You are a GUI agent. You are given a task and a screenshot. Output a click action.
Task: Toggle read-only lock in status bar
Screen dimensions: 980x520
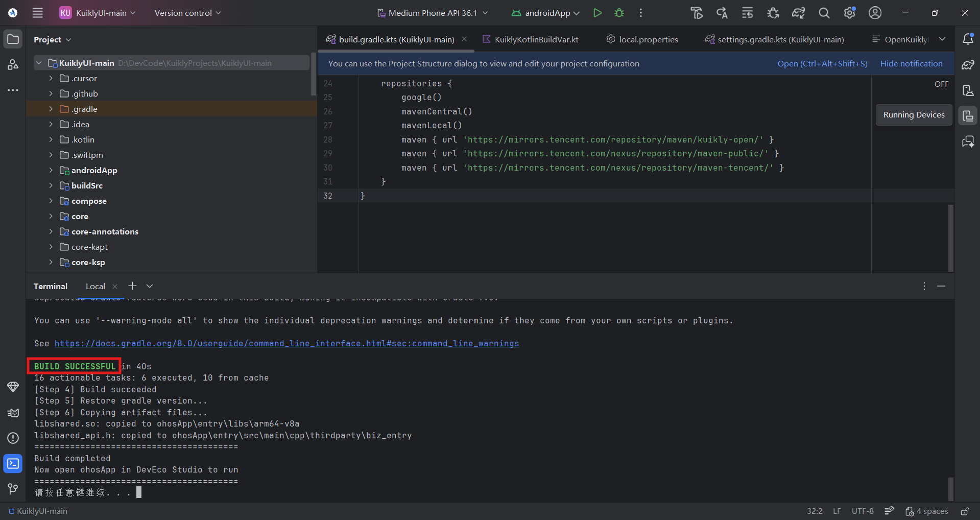[965, 511]
